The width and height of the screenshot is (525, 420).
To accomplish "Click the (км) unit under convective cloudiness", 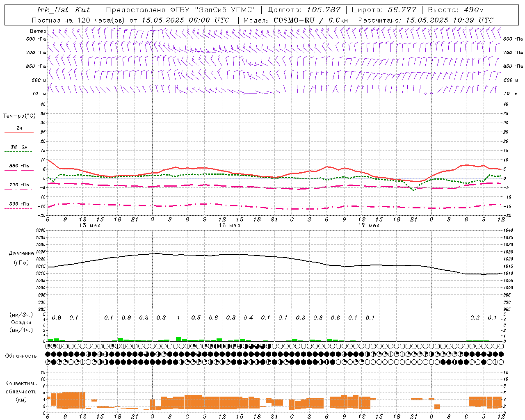I will pos(21,399).
